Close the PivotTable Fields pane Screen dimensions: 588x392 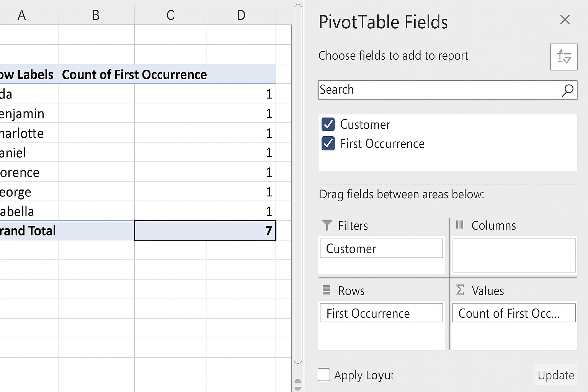tap(565, 20)
